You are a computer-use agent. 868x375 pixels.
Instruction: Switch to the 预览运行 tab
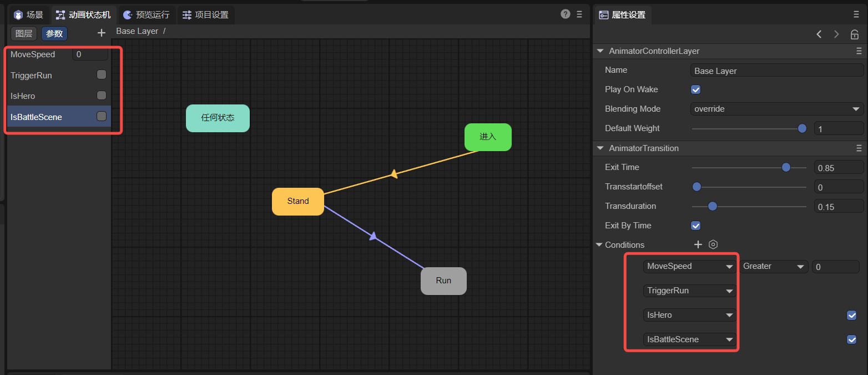point(147,15)
